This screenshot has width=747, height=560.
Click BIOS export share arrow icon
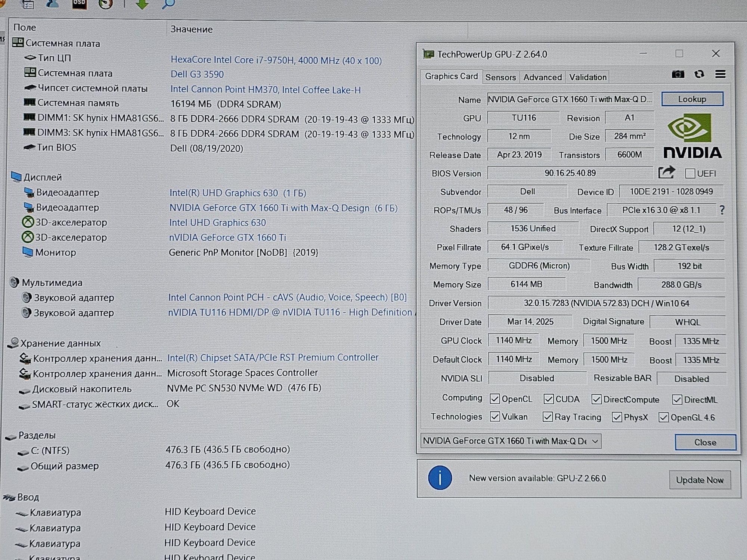[667, 172]
